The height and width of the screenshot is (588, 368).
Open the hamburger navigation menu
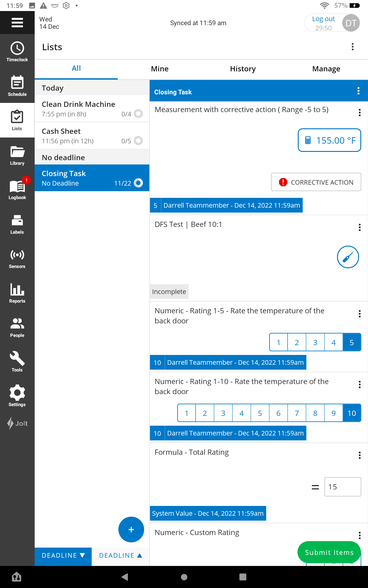tap(17, 23)
